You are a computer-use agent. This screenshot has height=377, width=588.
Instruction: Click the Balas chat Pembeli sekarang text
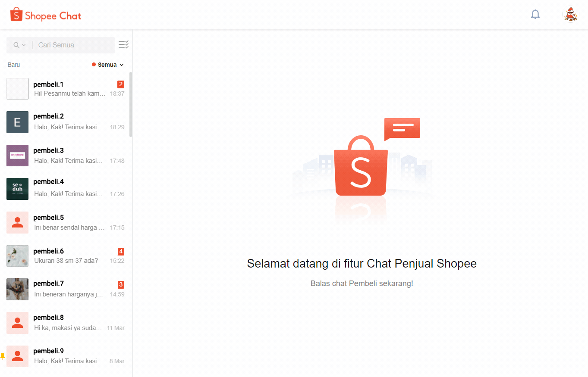coord(362,283)
